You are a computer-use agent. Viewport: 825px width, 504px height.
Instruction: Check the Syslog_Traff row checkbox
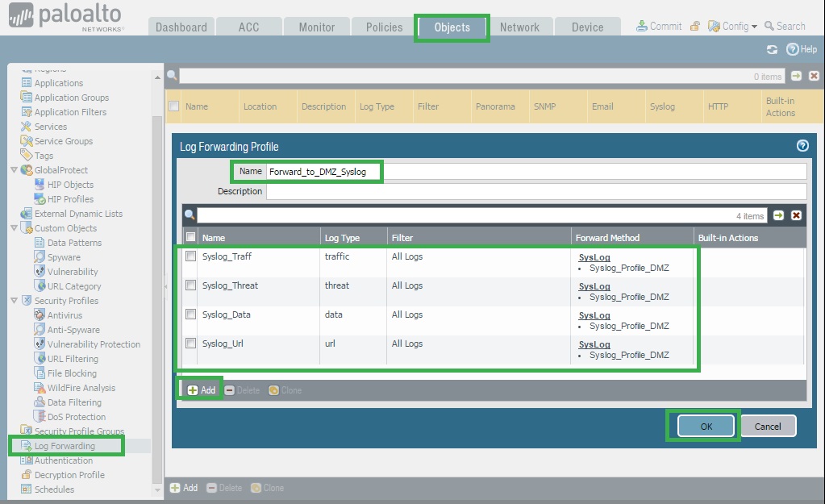191,256
